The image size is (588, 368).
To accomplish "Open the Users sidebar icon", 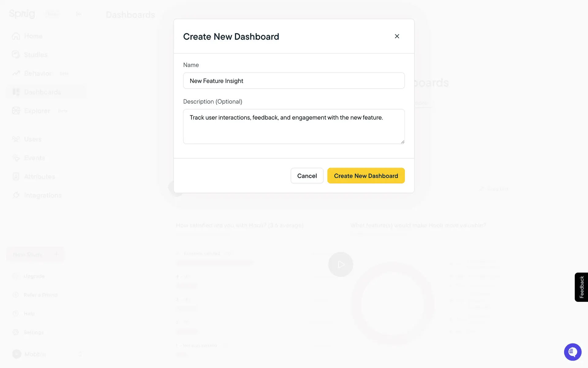I will point(16,139).
